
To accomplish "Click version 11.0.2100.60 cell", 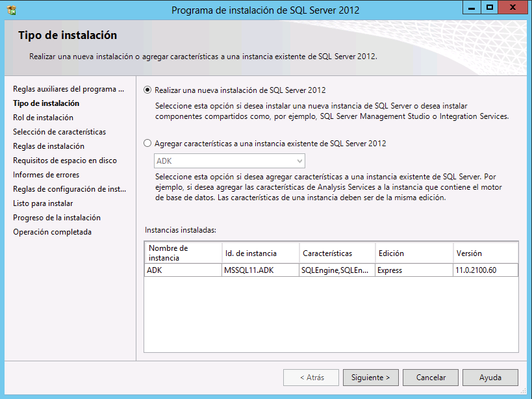I will coord(485,270).
